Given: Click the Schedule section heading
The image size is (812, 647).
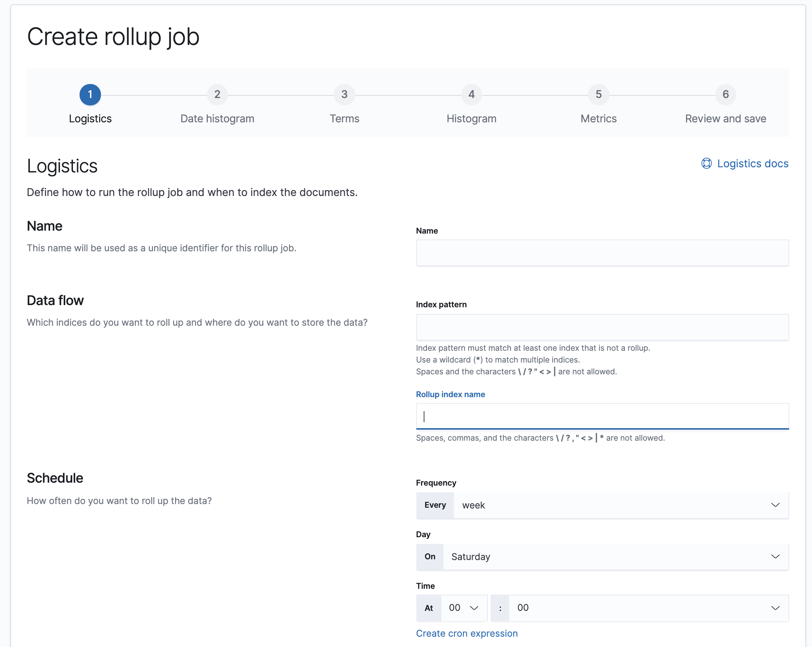Looking at the screenshot, I should pos(55,478).
